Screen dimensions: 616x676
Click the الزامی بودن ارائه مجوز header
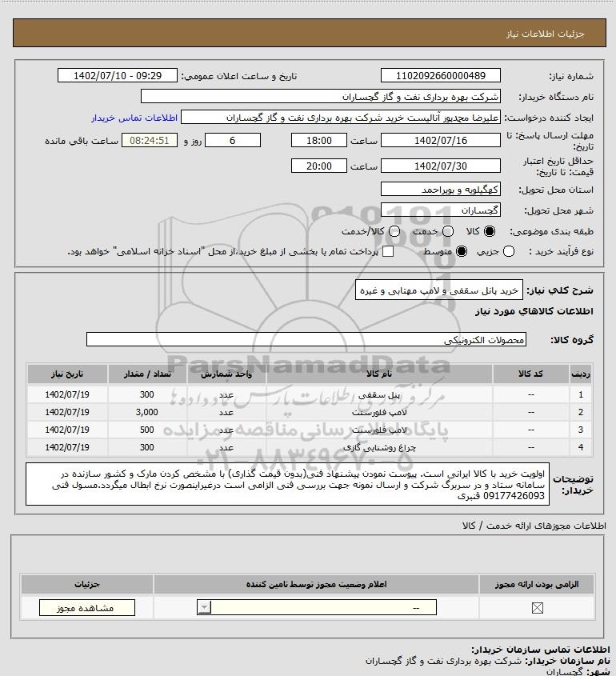(x=537, y=584)
